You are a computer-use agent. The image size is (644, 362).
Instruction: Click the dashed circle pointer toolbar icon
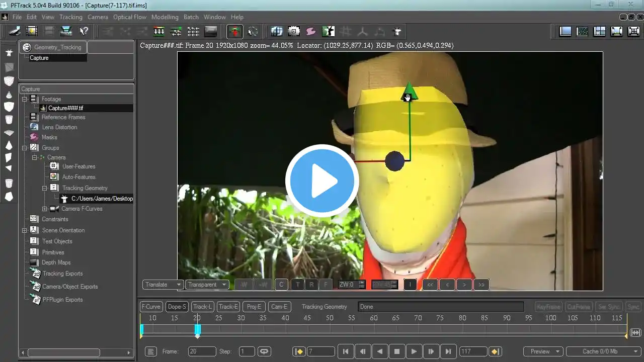(253, 31)
